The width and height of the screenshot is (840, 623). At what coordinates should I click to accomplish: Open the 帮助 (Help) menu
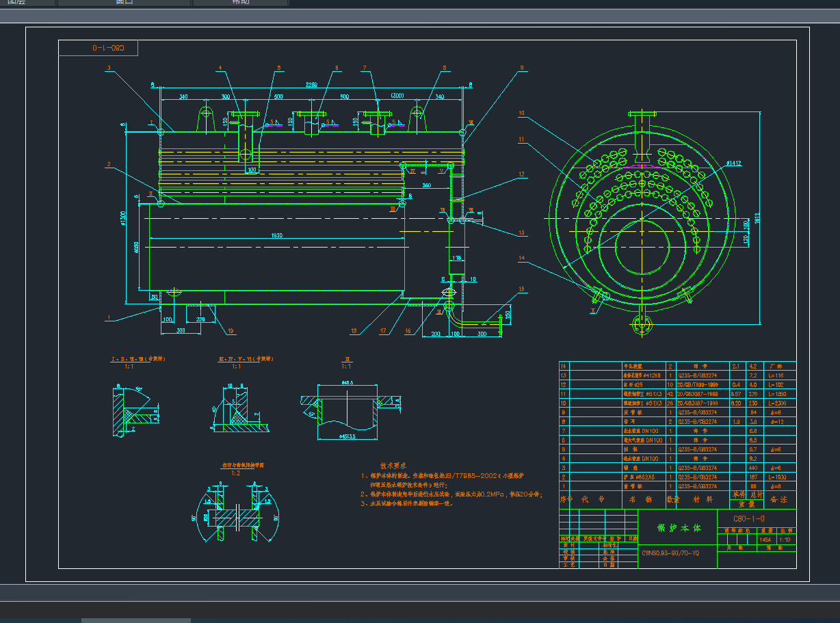[241, 2]
